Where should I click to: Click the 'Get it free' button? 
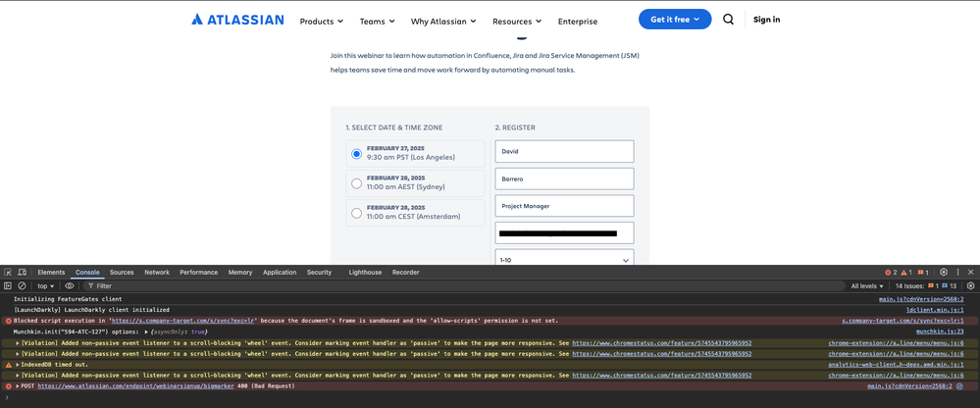(675, 20)
